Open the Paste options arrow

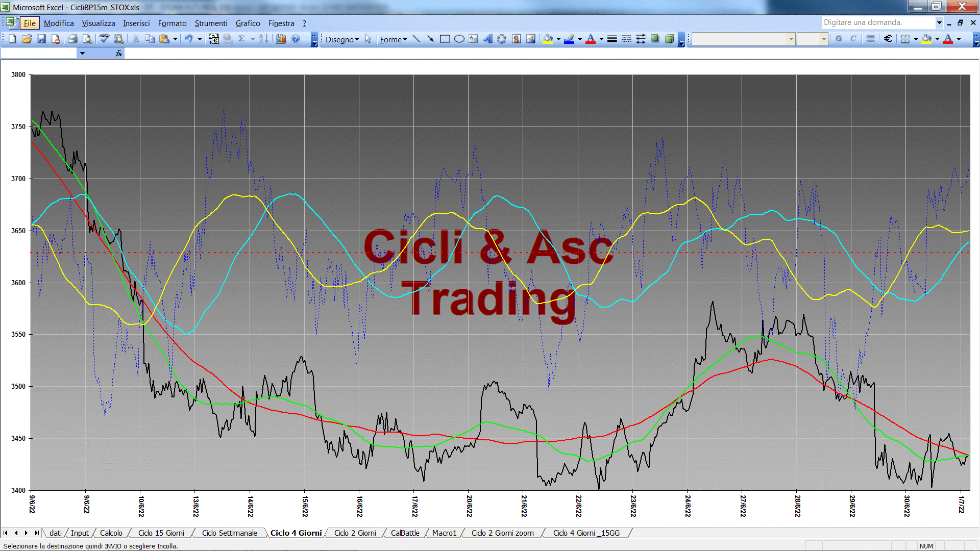[x=175, y=39]
